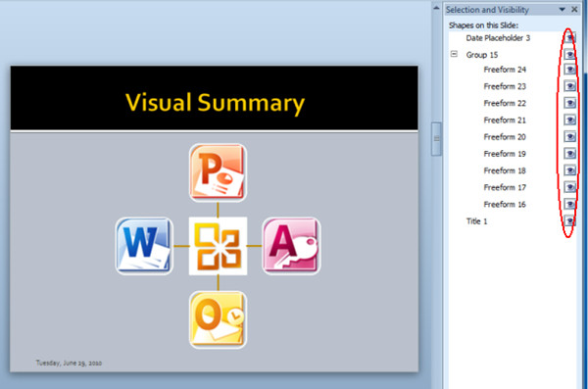
Task: Hide Freeform 16 with eye toggle
Action: [x=570, y=204]
